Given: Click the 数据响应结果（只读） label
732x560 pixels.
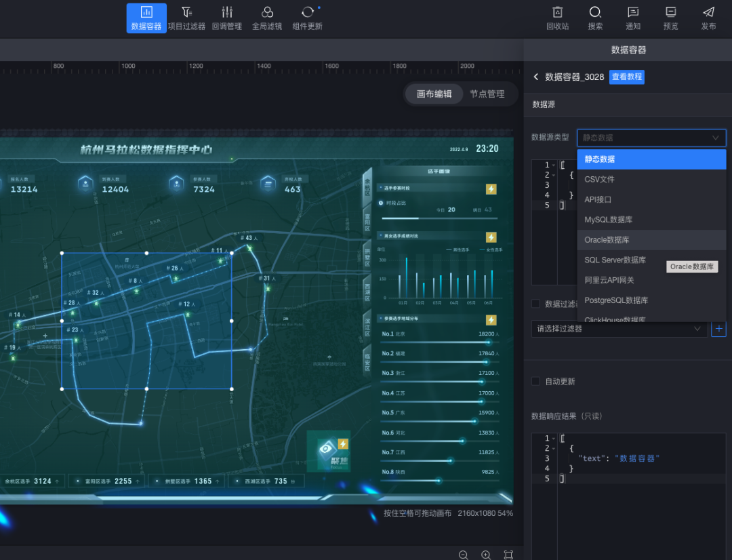Looking at the screenshot, I should pyautogui.click(x=567, y=416).
